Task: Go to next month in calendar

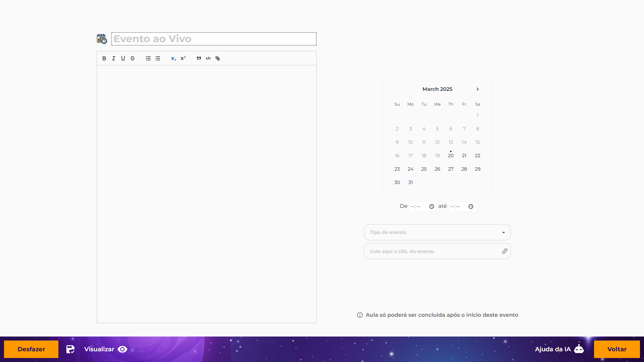Action: click(x=478, y=89)
